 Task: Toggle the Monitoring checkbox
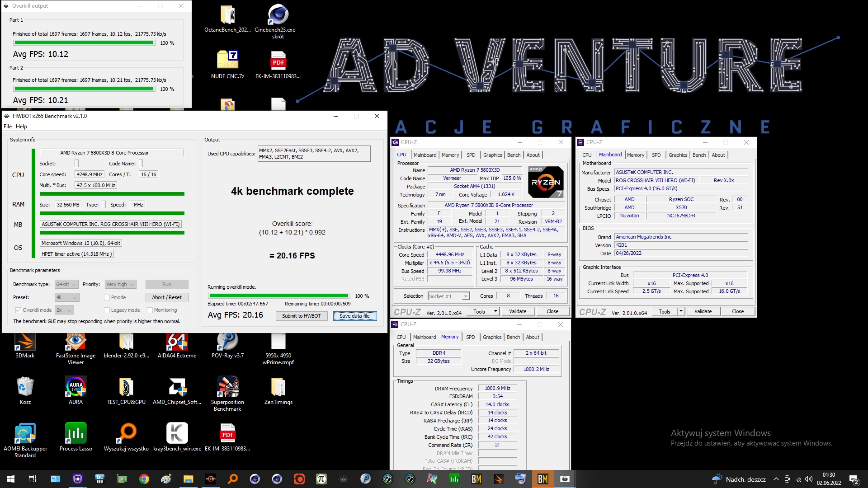point(150,310)
